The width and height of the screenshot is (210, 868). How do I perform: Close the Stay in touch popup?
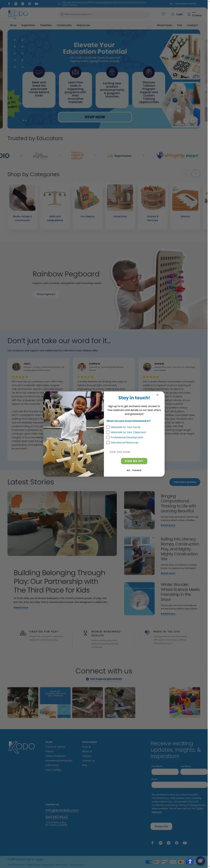tap(157, 395)
